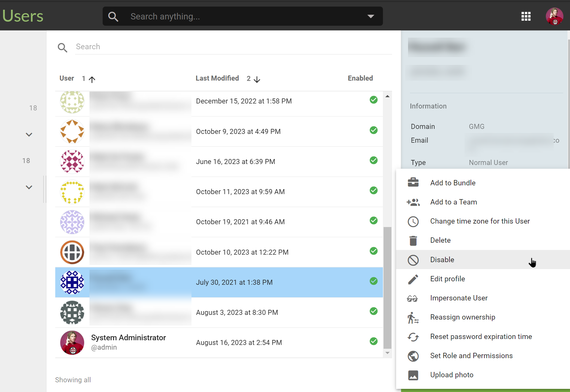Click the Disable prohibited-circle icon
The image size is (570, 392).
(413, 260)
